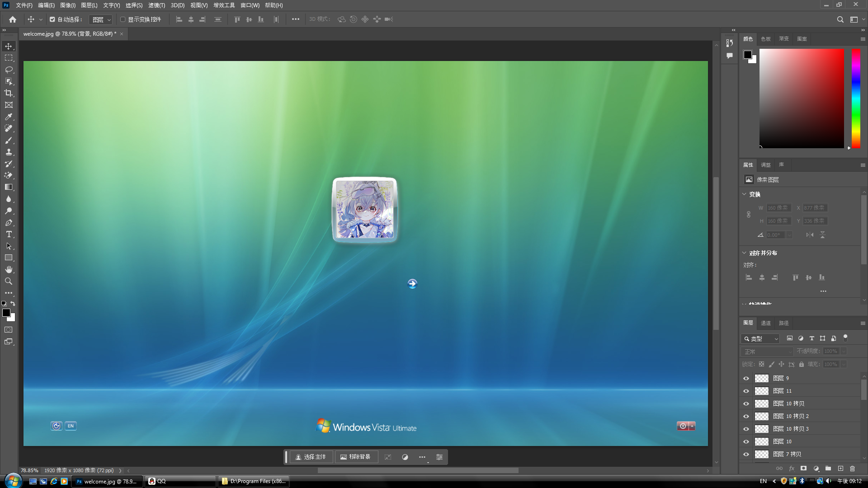Toggle the Auto-Select checkbox
Image resolution: width=868 pixels, height=488 pixels.
coord(52,19)
